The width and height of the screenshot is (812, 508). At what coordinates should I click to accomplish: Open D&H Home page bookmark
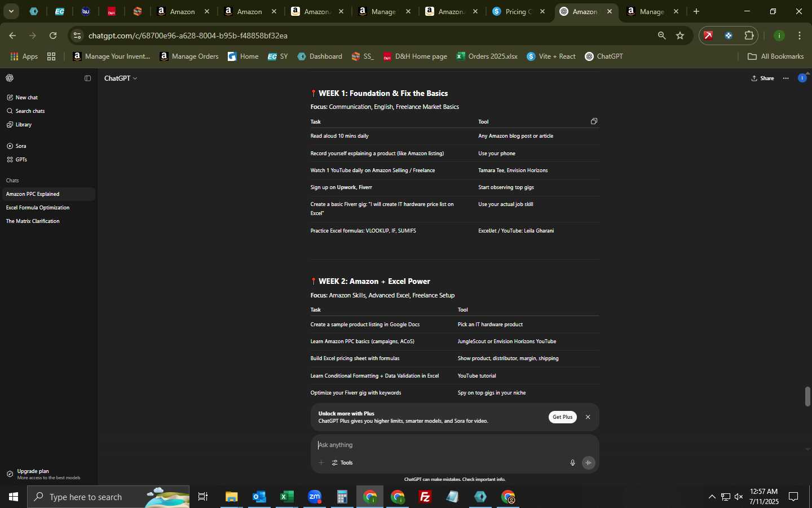415,56
